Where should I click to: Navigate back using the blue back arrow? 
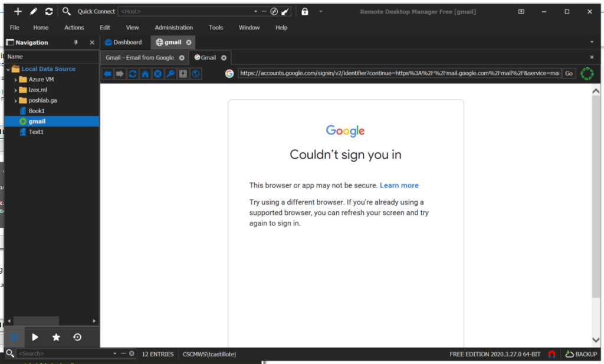tap(107, 73)
